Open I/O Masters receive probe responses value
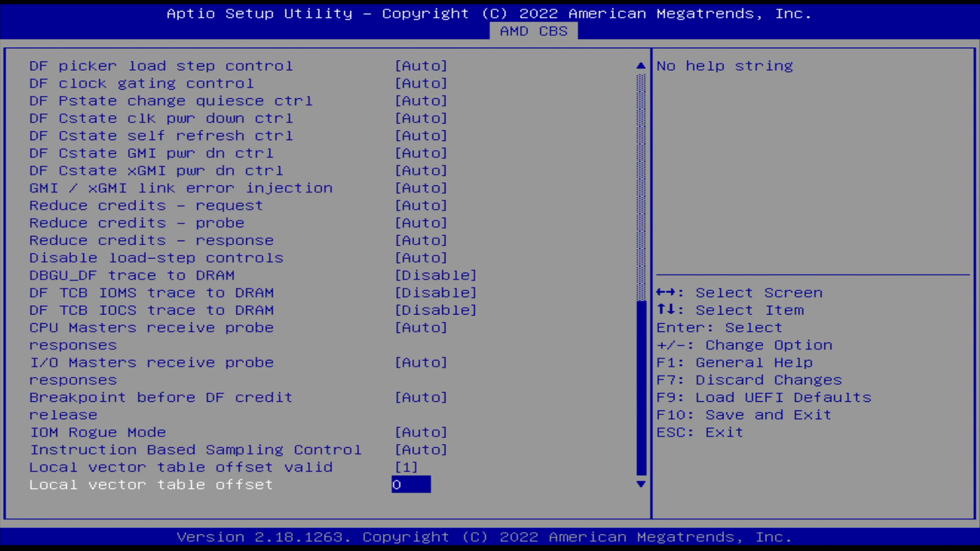The height and width of the screenshot is (551, 980). click(421, 363)
